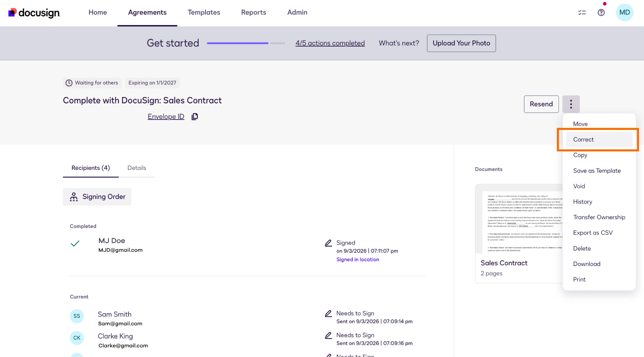
Task: Click 'Sent on 9/3/2026 | 07:09:16 pm' text
Action: [x=375, y=343]
